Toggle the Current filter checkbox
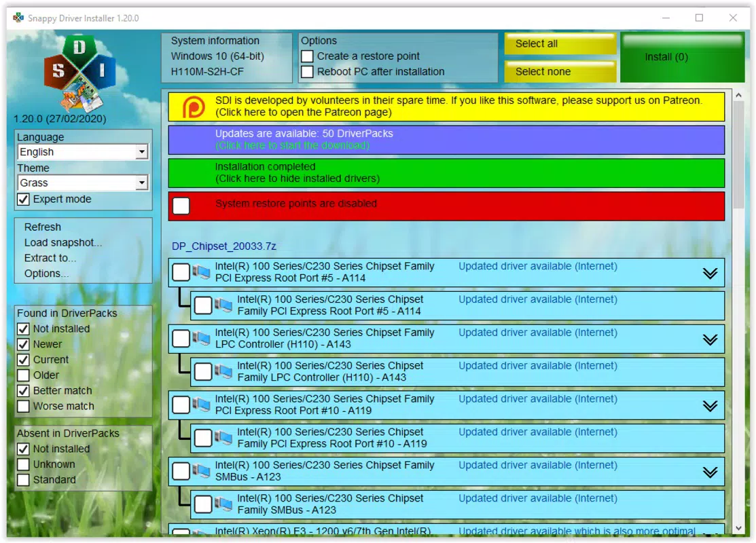 pyautogui.click(x=23, y=360)
